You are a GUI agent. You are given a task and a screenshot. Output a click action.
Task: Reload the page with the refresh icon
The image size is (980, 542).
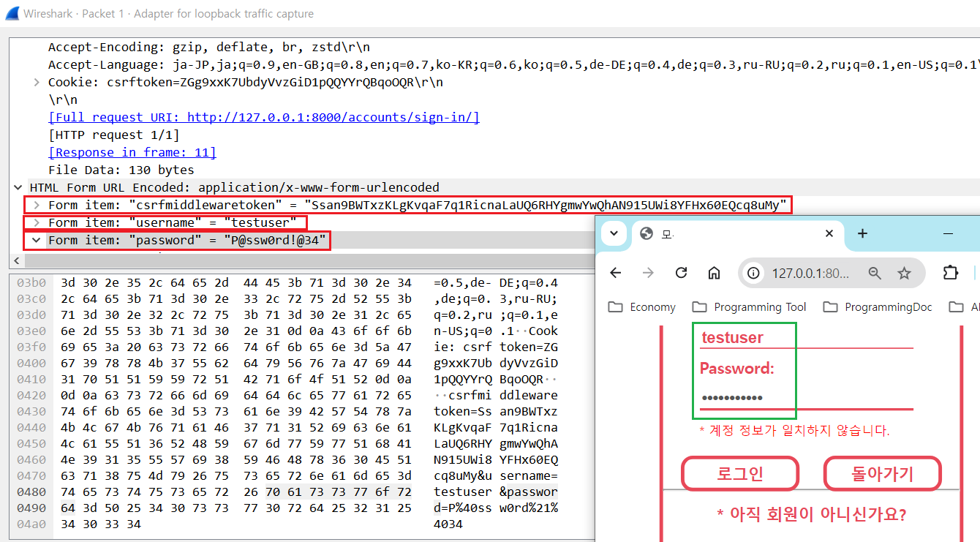tap(681, 273)
